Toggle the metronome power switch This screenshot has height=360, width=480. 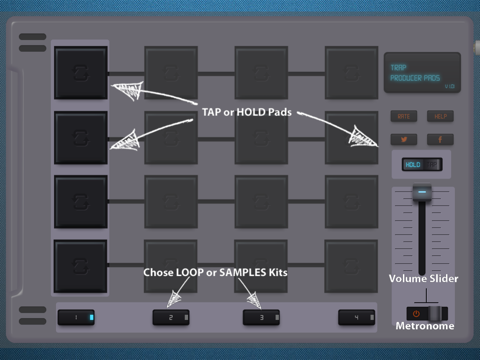427,314
